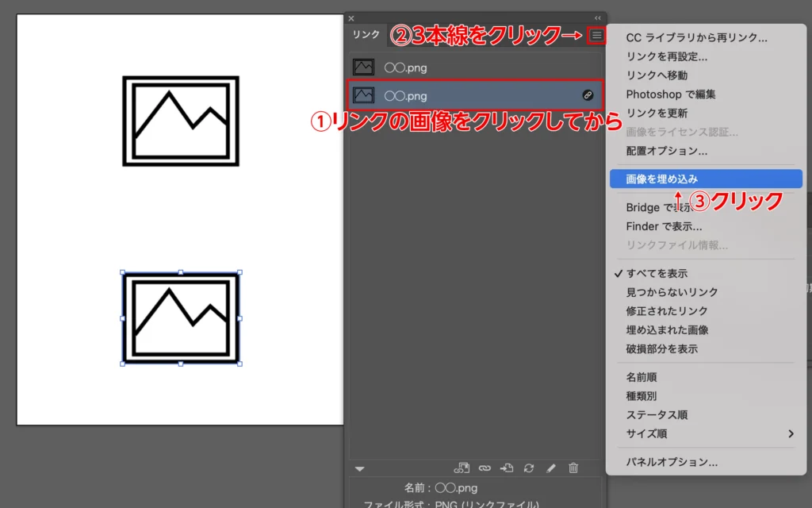Click the Update Link refresh icon
Viewport: 812px width, 508px height.
tap(529, 468)
